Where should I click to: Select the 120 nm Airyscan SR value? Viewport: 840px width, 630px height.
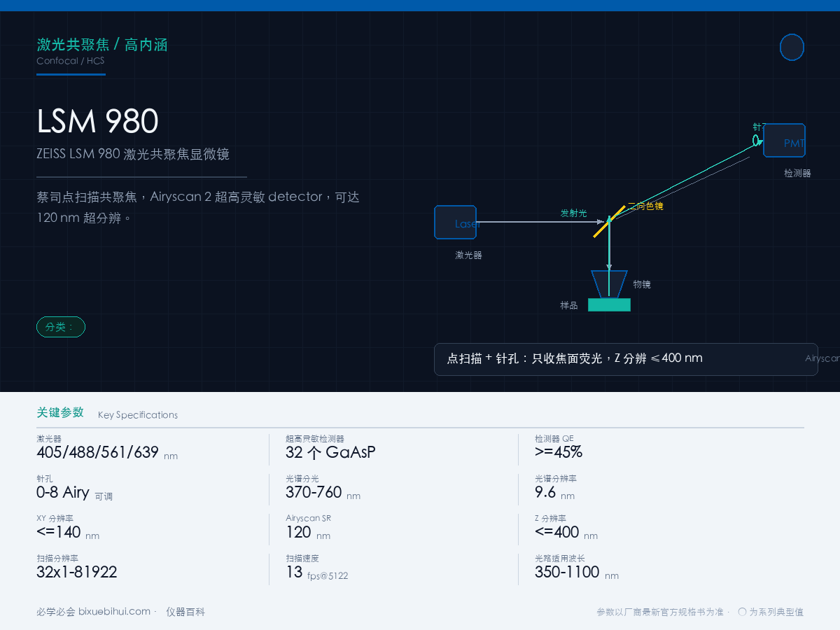pyautogui.click(x=308, y=533)
